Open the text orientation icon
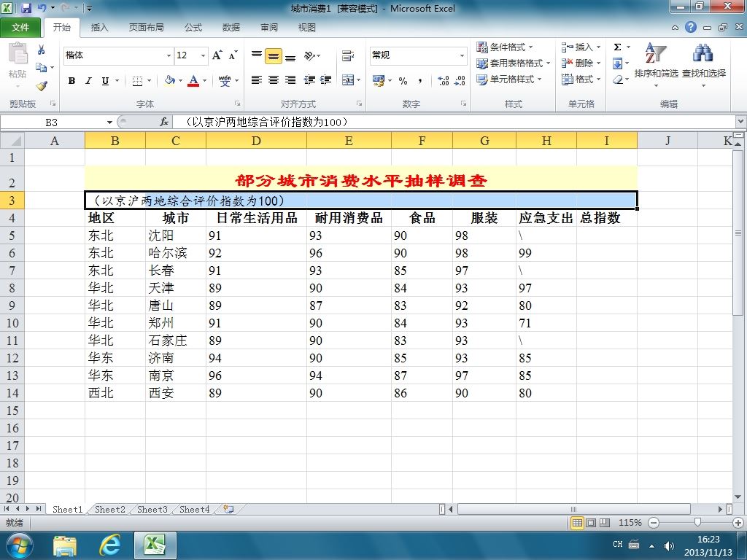Image resolution: width=747 pixels, height=560 pixels. click(309, 55)
